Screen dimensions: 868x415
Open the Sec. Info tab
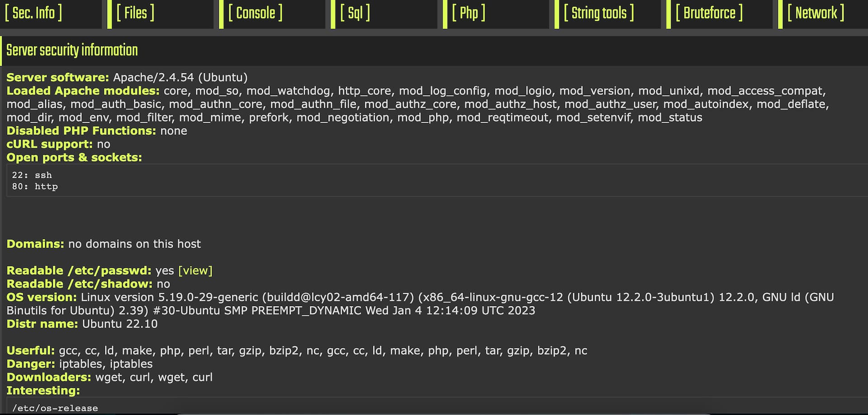click(33, 13)
